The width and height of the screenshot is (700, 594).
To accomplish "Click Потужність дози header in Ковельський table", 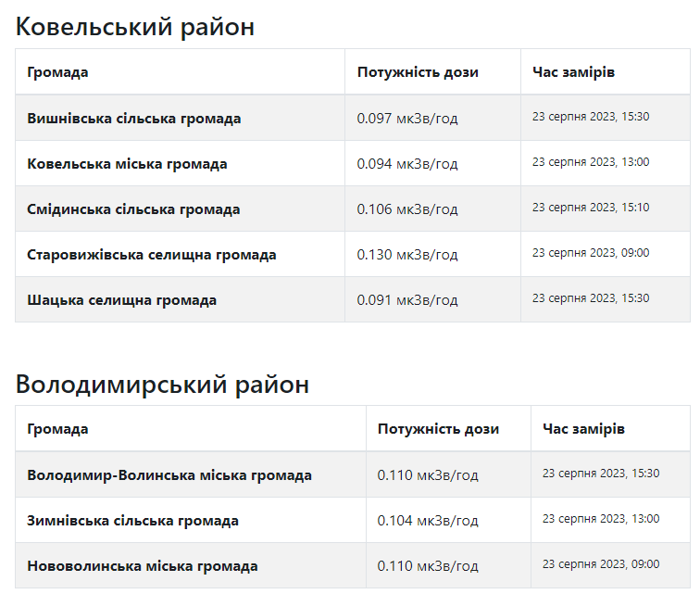I will click(x=418, y=72).
